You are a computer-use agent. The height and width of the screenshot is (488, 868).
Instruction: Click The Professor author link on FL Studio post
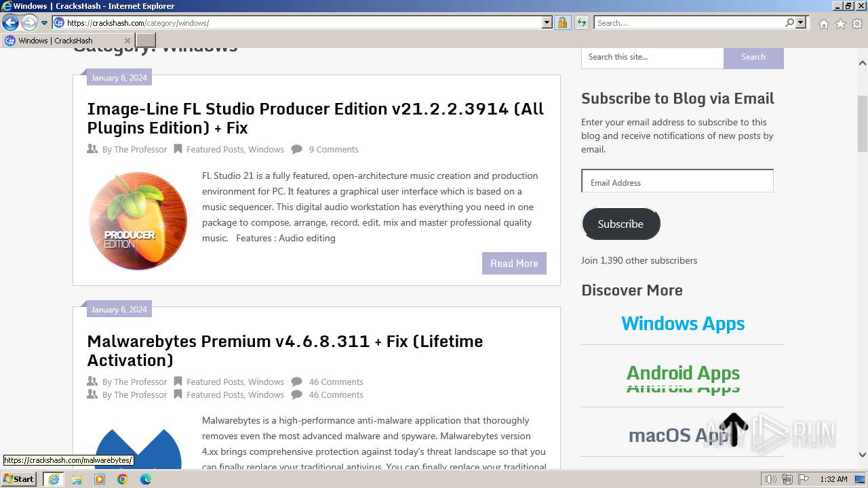[140, 150]
